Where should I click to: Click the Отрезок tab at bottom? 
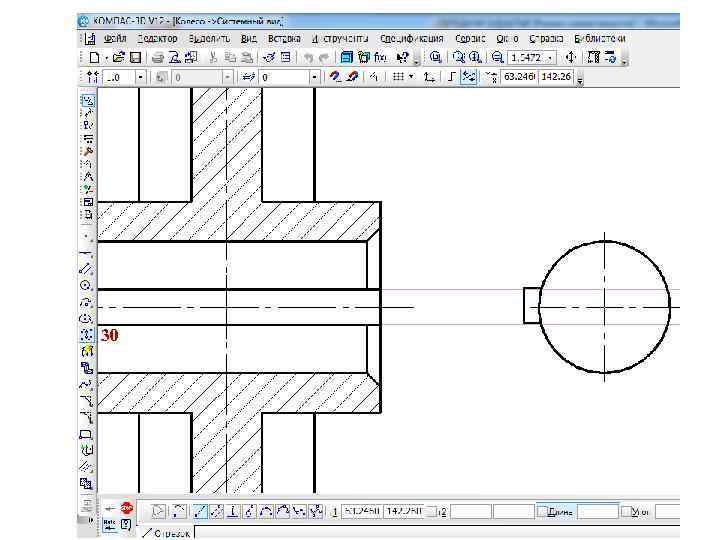click(x=166, y=532)
